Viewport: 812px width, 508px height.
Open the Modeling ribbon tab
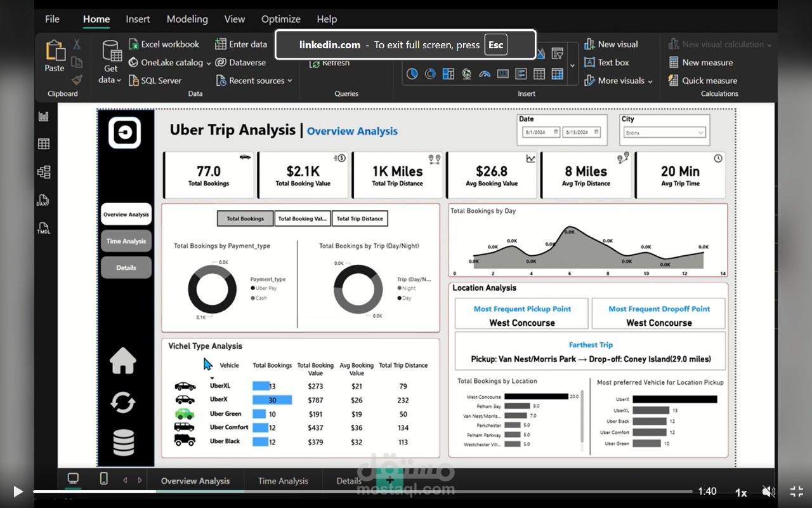point(187,19)
